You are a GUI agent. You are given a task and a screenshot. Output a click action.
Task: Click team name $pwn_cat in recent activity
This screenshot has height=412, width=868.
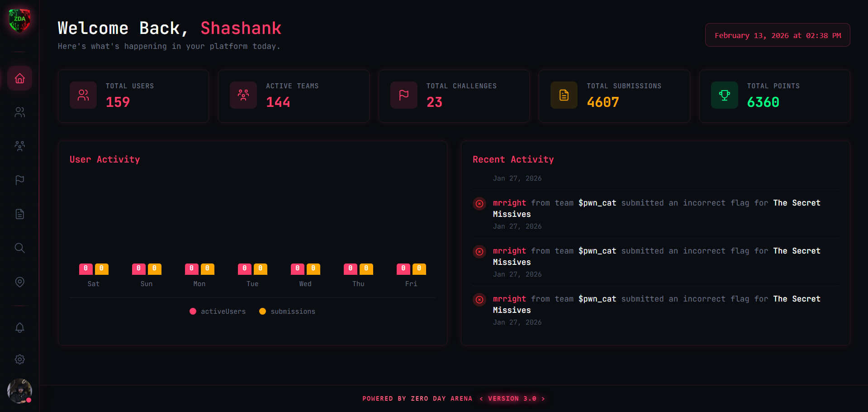pos(597,203)
